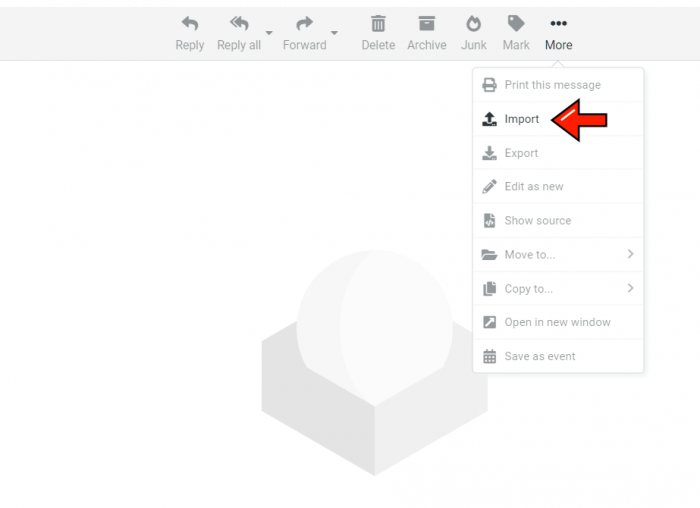Mark message as Junk via flame icon
The image size is (700, 508).
tap(474, 24)
